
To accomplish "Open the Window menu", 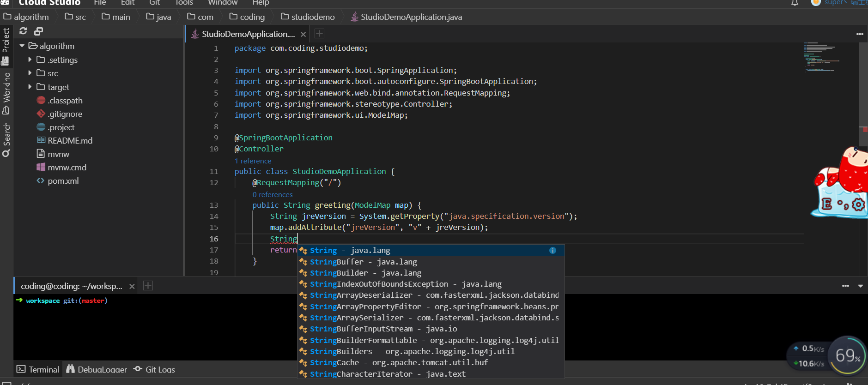I will pos(223,3).
